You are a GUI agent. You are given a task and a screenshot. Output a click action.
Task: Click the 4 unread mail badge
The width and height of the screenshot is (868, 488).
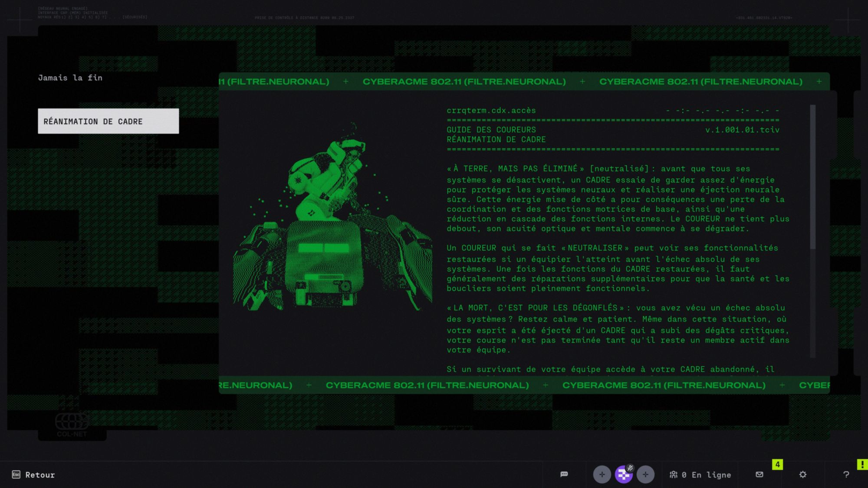(x=777, y=465)
